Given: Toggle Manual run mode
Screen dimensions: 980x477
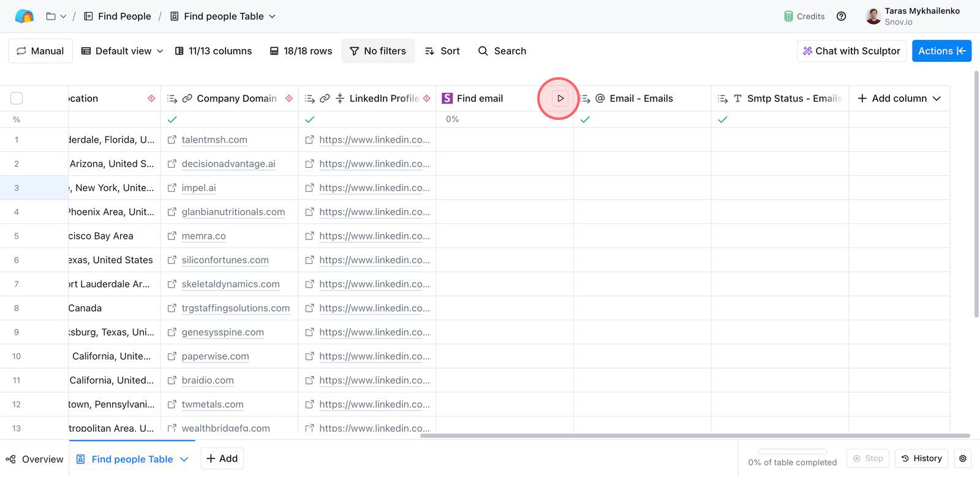Looking at the screenshot, I should point(40,51).
